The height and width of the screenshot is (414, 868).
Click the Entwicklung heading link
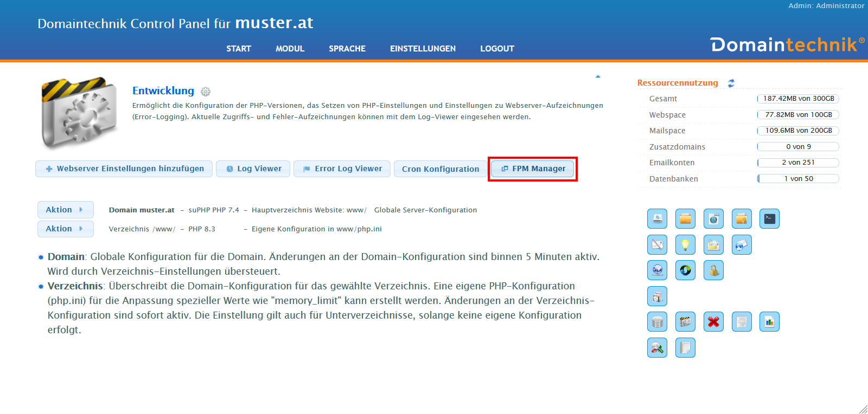[163, 90]
